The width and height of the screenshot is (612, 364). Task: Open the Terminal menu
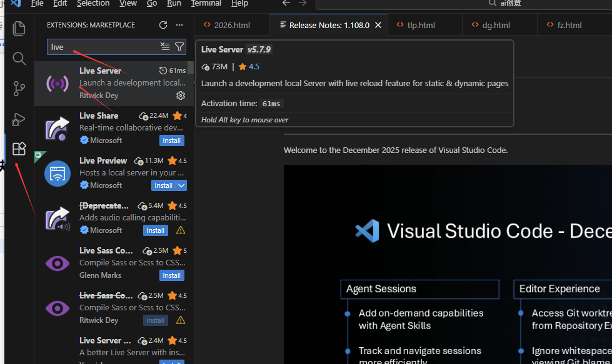point(206,4)
